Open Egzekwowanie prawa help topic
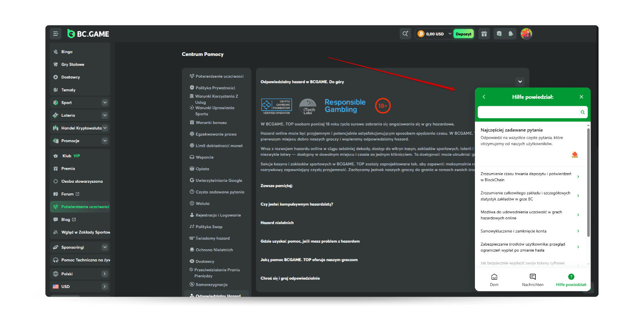Screen dimensions: 644x322 213,134
